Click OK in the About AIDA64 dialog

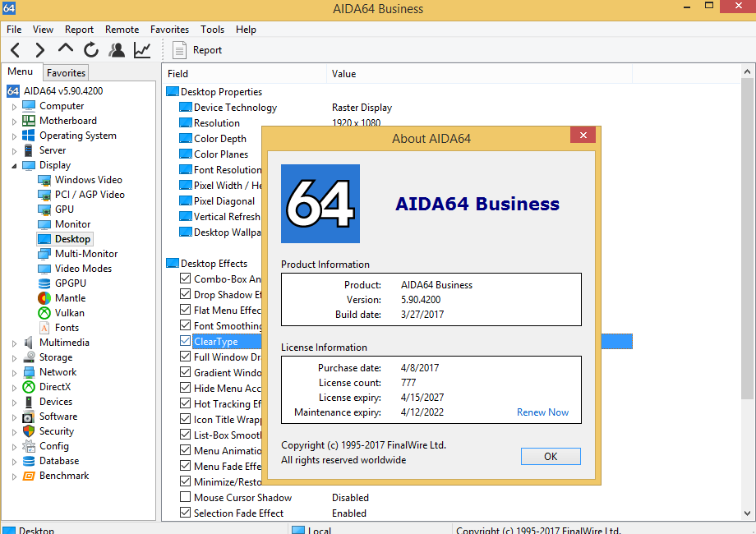point(551,457)
